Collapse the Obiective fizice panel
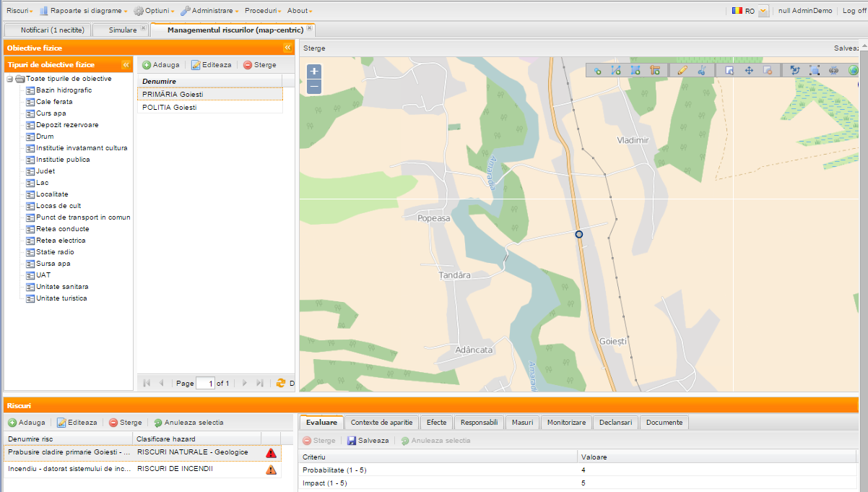Viewport: 868px width, 492px height. [x=287, y=48]
